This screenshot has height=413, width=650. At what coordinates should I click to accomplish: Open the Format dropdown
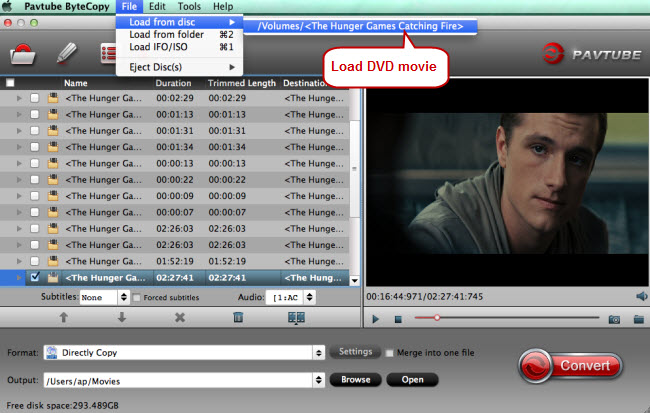point(318,352)
